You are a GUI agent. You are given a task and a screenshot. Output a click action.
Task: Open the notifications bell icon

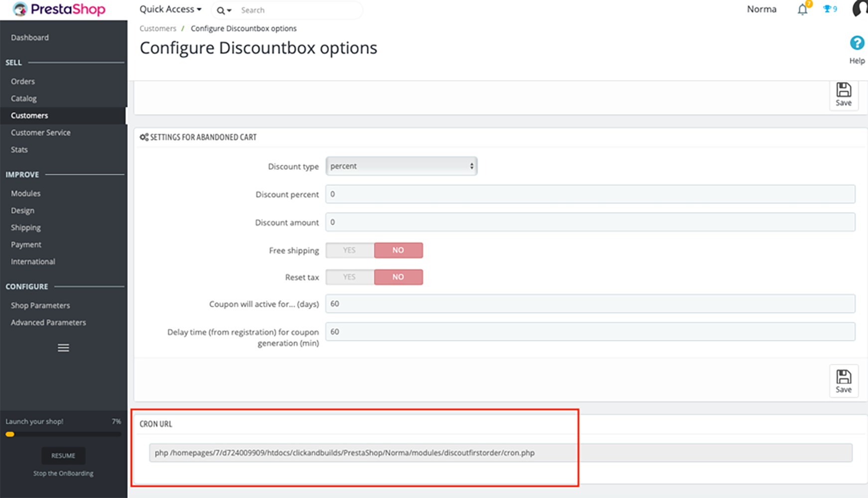[803, 9]
